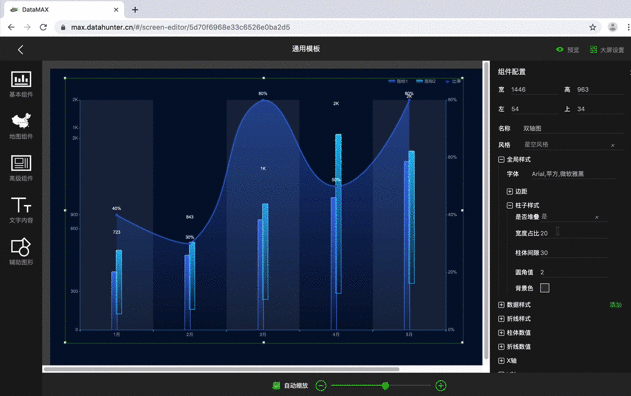Image resolution: width=631 pixels, height=396 pixels.
Task: Click the zoom slider handle
Action: 385,386
